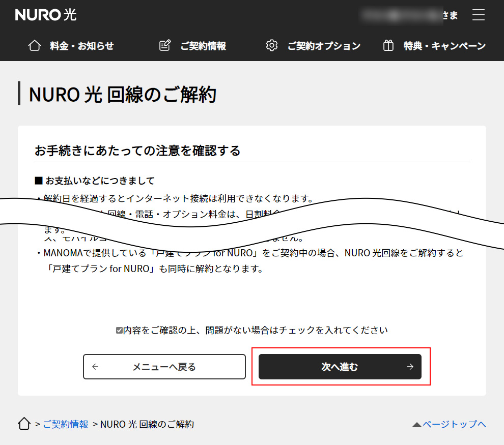Click the right arrow on 次へ進む button
The height and width of the screenshot is (445, 504).
point(410,367)
